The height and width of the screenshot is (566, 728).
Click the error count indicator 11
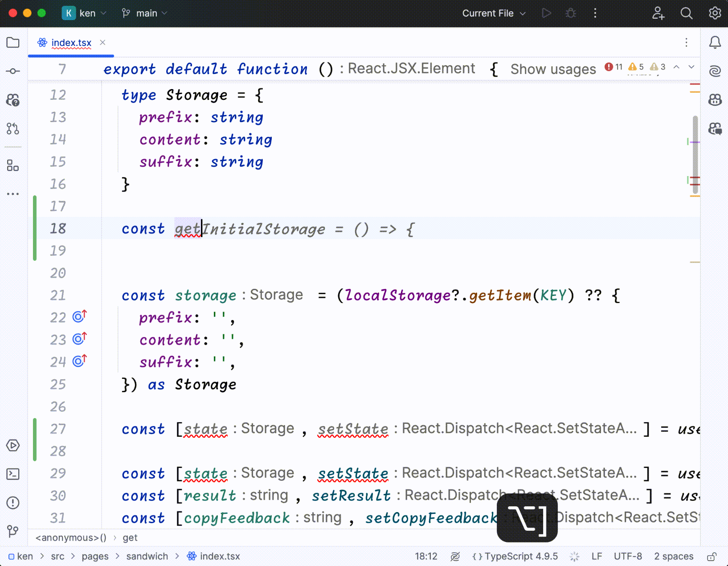(613, 67)
